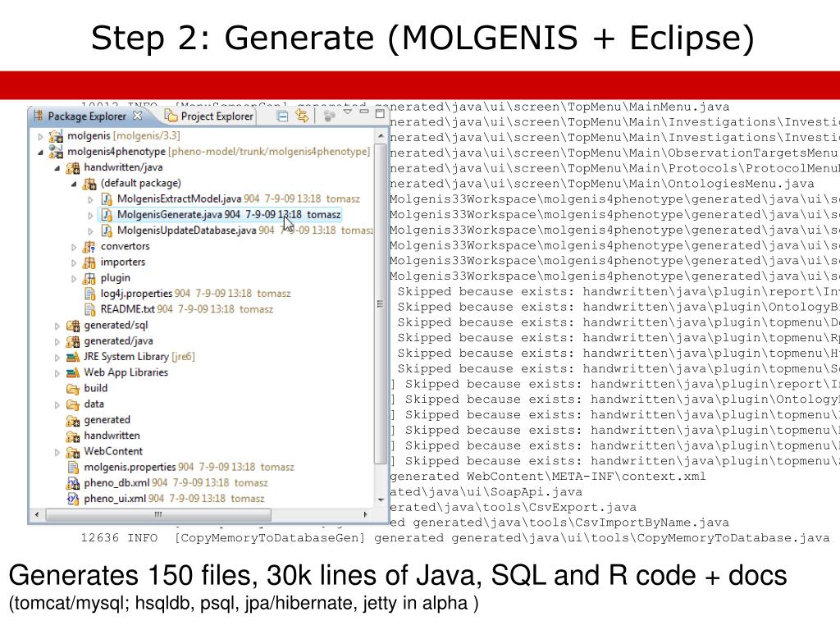Collapse the molgenis4phenotype project
The width and height of the screenshot is (840, 630).
tap(40, 152)
